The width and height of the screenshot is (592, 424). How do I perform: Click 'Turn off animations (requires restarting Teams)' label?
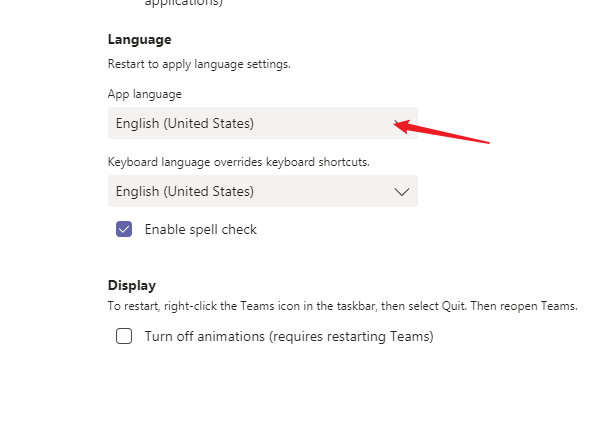[289, 336]
